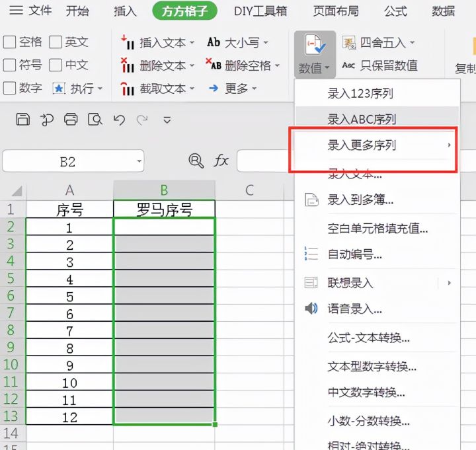Toggle the 中文 checkbox
The width and height of the screenshot is (476, 450).
[56, 65]
